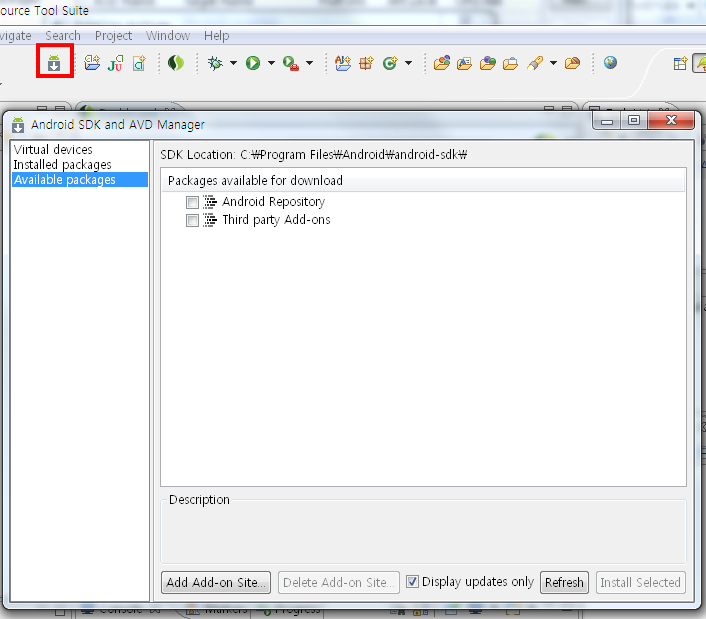Image resolution: width=706 pixels, height=619 pixels.
Task: Click the green Run icon
Action: [x=253, y=63]
